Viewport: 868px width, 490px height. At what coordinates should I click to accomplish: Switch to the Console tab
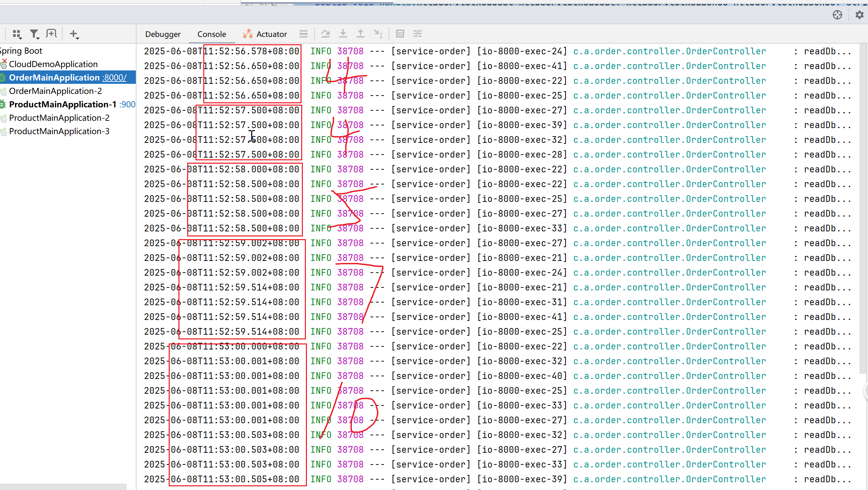click(212, 34)
